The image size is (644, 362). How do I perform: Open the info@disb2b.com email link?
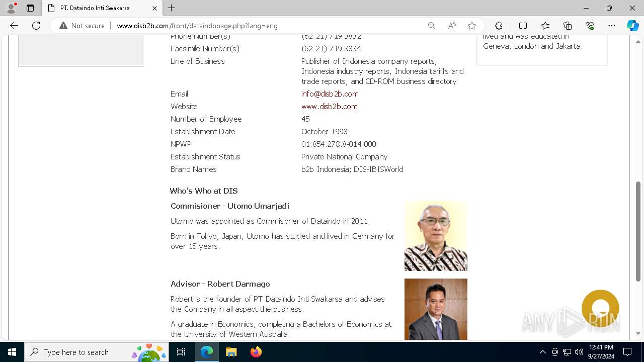pyautogui.click(x=330, y=94)
